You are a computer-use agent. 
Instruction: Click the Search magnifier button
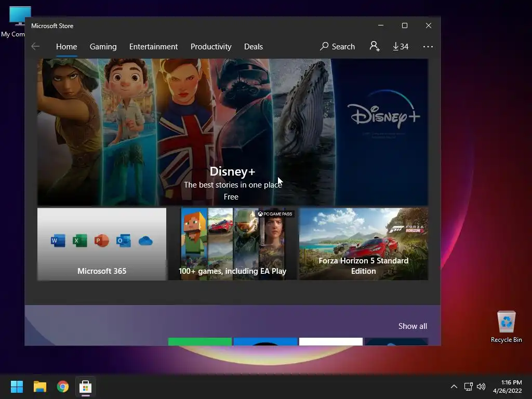tap(337, 46)
